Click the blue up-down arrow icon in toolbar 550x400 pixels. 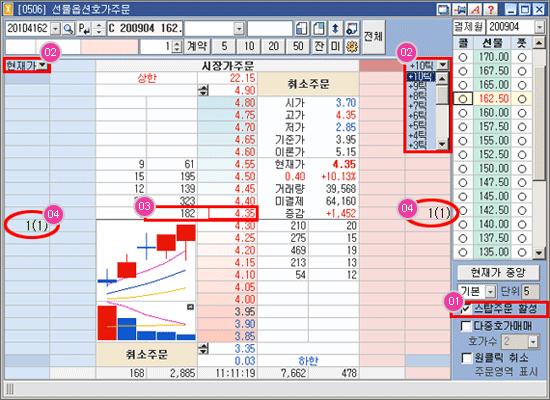click(x=335, y=29)
